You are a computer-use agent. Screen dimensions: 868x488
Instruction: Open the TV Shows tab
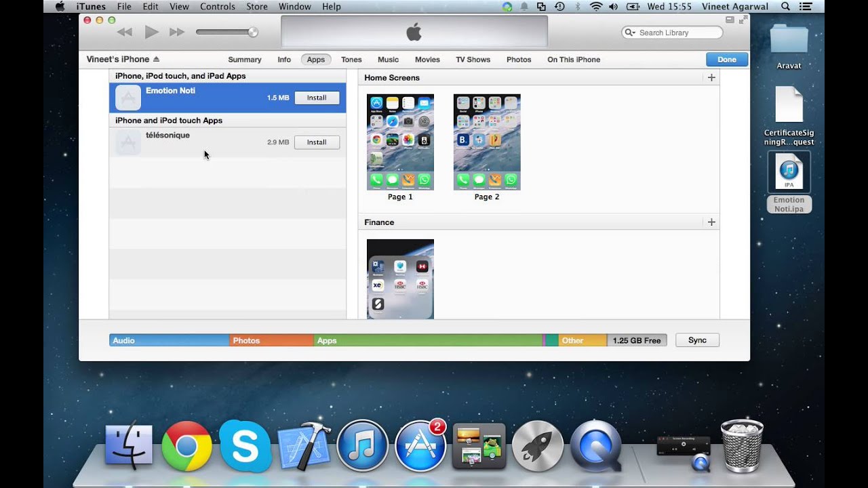coord(473,60)
